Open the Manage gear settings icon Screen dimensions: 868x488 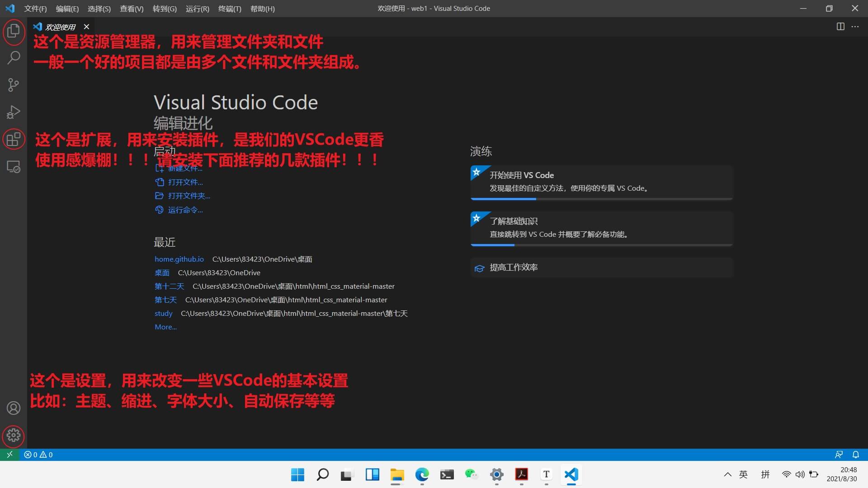click(x=14, y=435)
